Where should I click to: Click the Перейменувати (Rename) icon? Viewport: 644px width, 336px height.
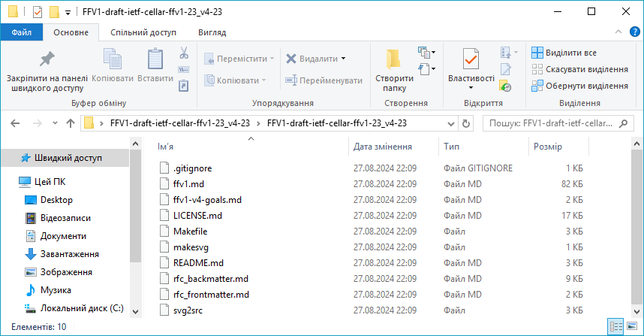coord(291,80)
